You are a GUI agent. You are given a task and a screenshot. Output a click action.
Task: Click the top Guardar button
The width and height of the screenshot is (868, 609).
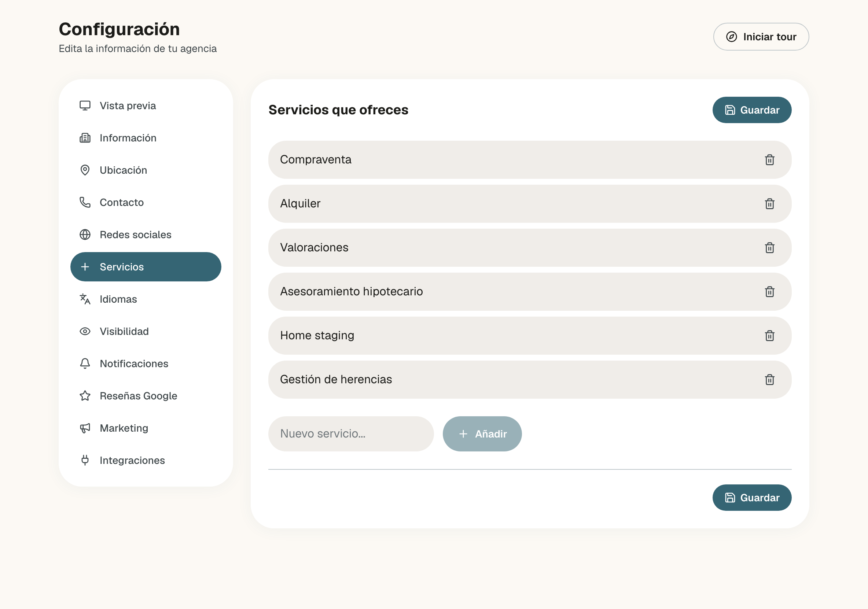[751, 110]
